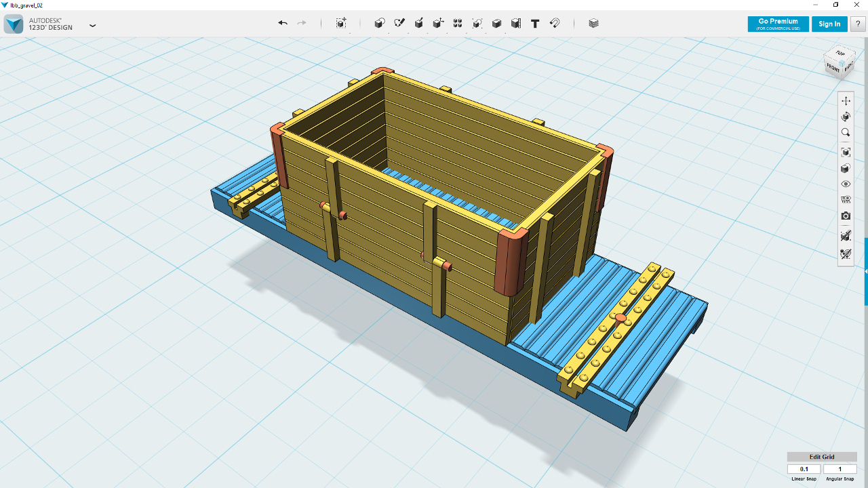Click the Edit Grid button
The width and height of the screenshot is (868, 488).
coord(822,457)
